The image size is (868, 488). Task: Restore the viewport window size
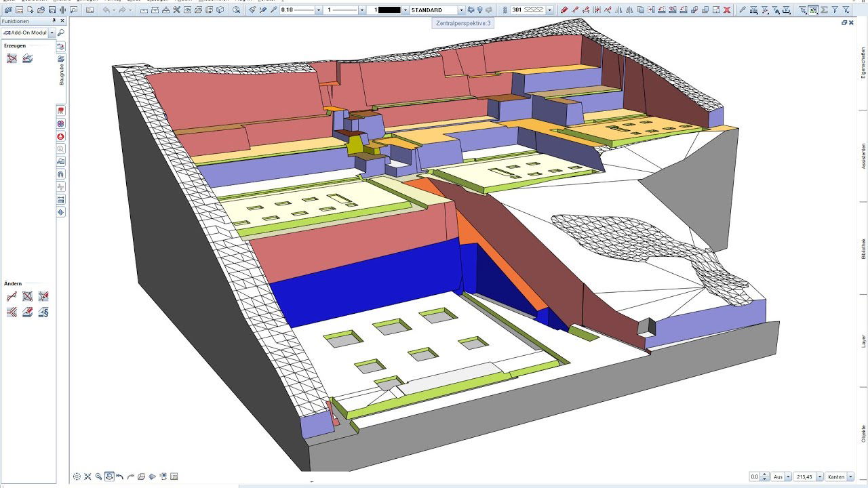tap(844, 22)
